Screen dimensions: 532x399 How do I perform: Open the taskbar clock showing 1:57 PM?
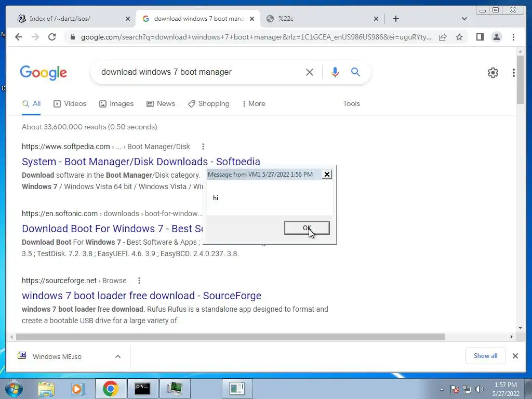point(506,389)
